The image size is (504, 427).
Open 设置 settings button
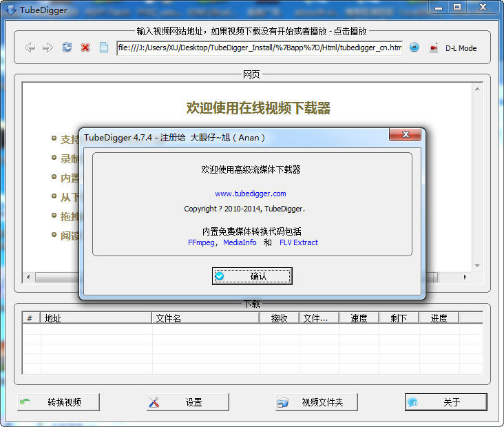[188, 402]
